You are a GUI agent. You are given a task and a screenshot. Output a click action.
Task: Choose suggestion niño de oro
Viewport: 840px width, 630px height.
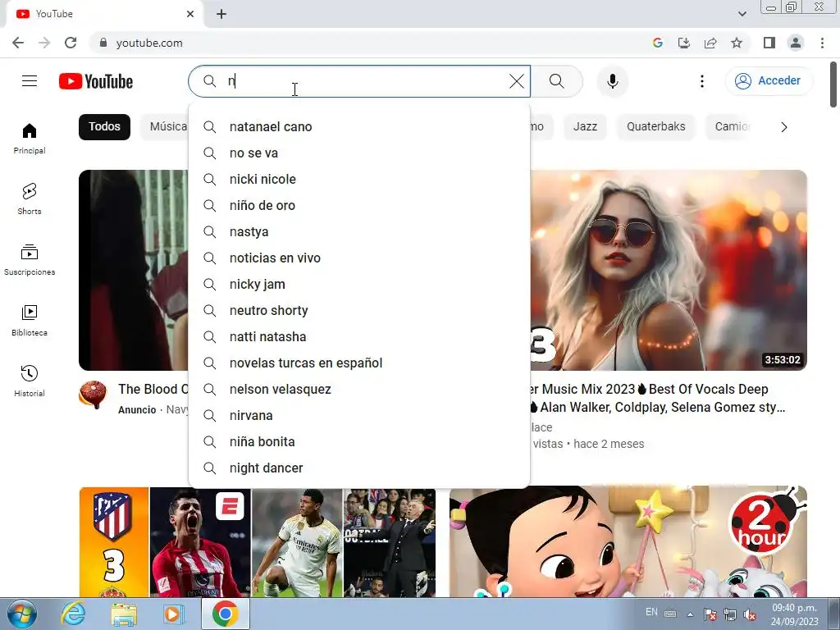[359, 206]
